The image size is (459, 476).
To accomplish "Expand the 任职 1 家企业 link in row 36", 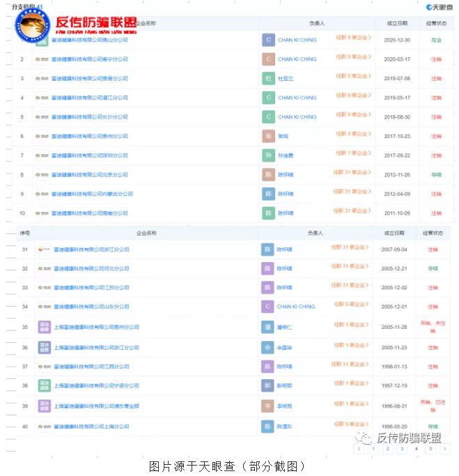I will point(351,345).
